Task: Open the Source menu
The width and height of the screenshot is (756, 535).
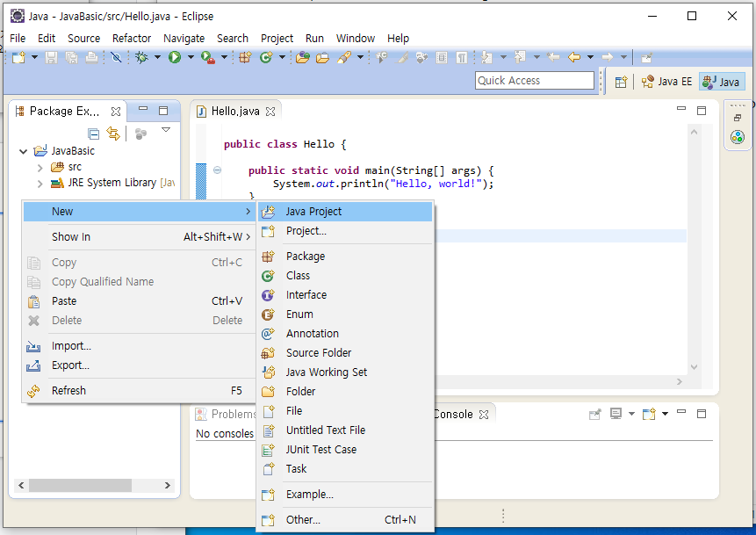Action: [x=84, y=38]
